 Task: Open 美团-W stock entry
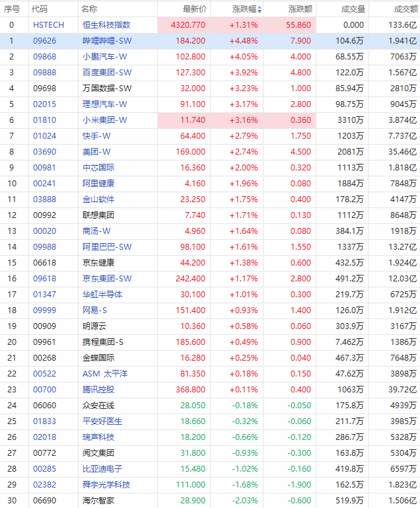click(x=96, y=152)
